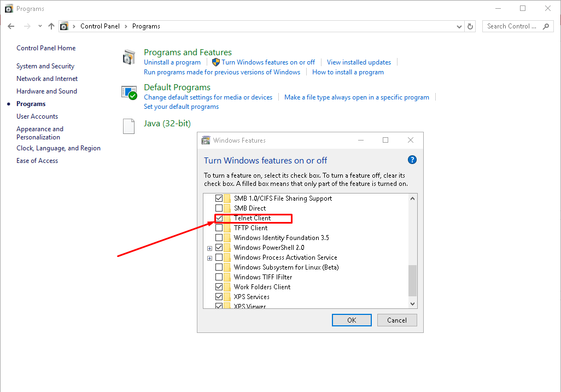The width and height of the screenshot is (561, 392).
Task: Open the Programs and Features heading
Action: tap(188, 52)
